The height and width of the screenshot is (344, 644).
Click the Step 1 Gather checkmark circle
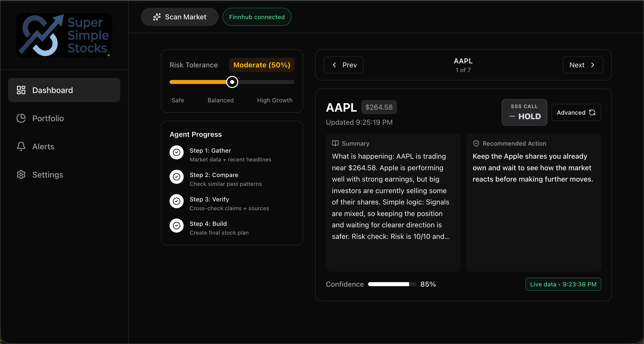(x=177, y=152)
